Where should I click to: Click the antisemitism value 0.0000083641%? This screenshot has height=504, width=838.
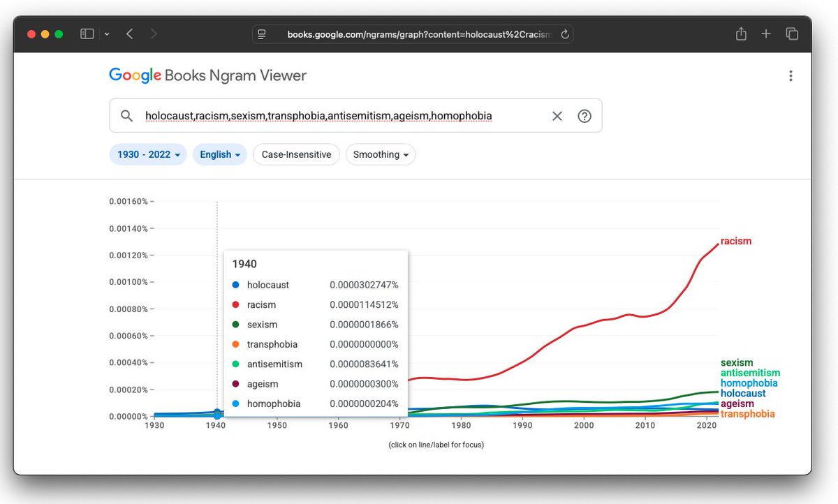(x=364, y=364)
